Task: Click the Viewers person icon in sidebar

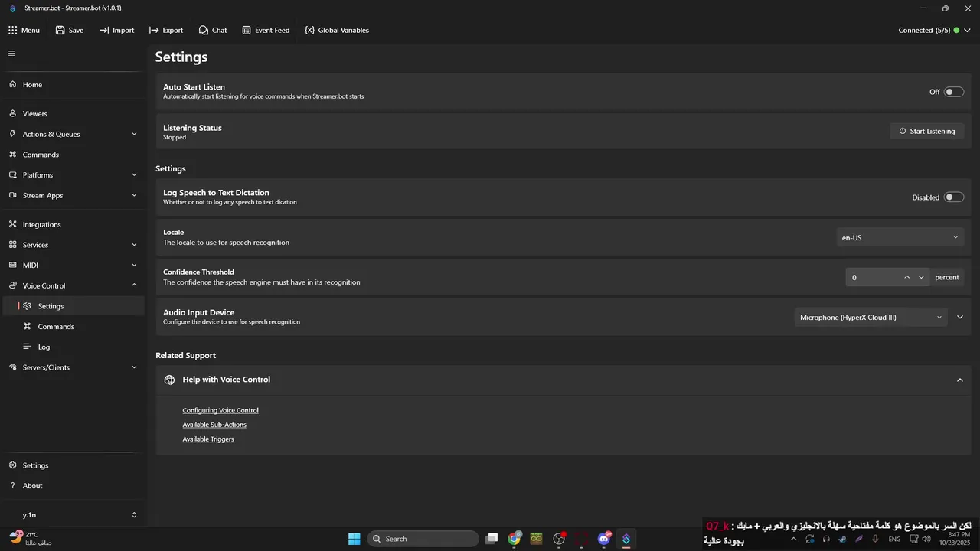Action: (x=13, y=114)
